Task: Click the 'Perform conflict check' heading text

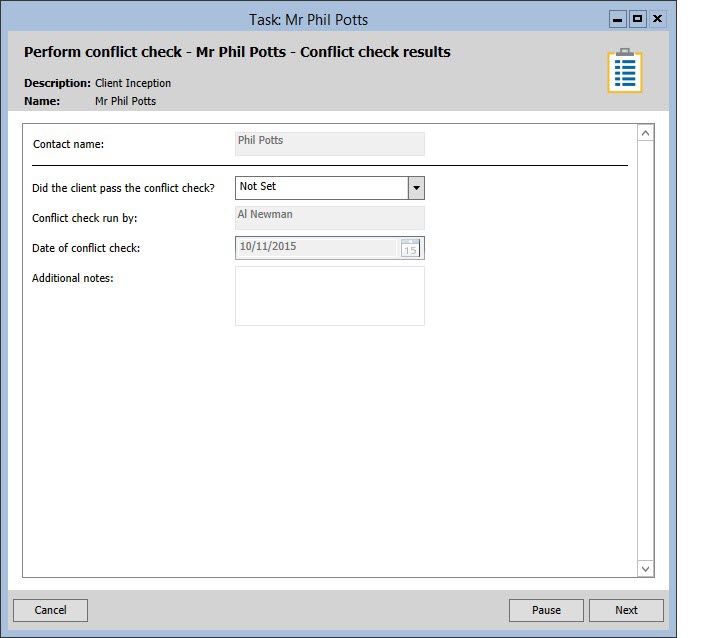Action: (x=237, y=52)
